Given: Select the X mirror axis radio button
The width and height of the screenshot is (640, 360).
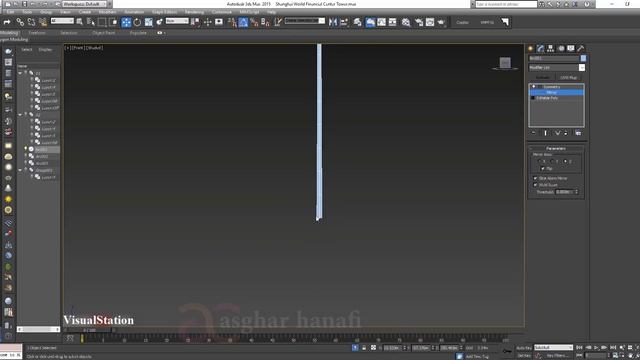Looking at the screenshot, I should coord(540,162).
